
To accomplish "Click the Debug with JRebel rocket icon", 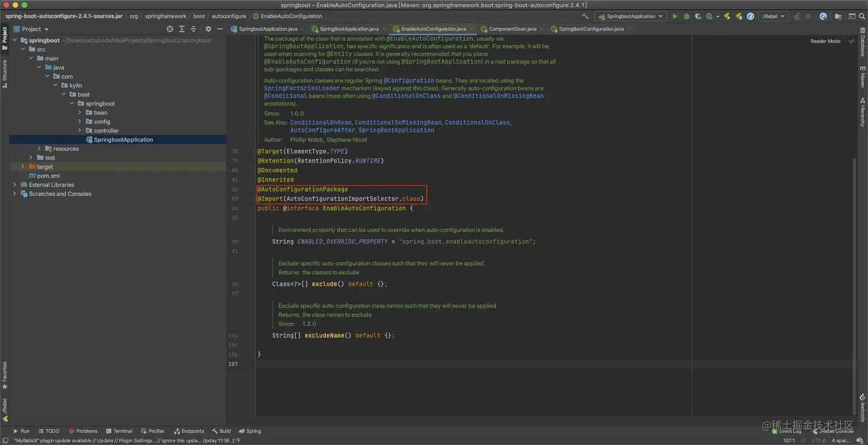I will [x=738, y=17].
